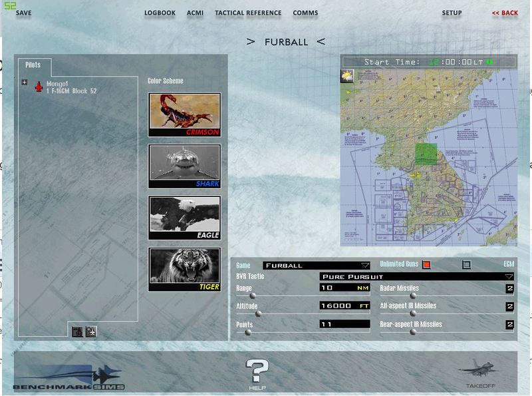Click the Takeoff jet icon

tap(480, 373)
